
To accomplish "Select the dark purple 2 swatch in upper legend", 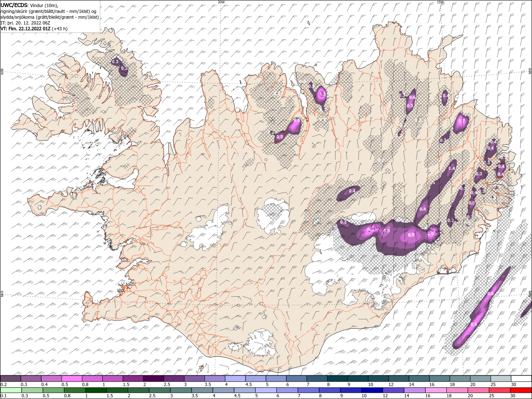I will pyautogui.click(x=153, y=378).
